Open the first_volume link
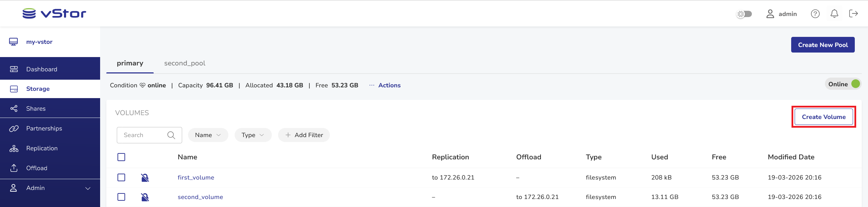868x207 pixels. (x=196, y=177)
